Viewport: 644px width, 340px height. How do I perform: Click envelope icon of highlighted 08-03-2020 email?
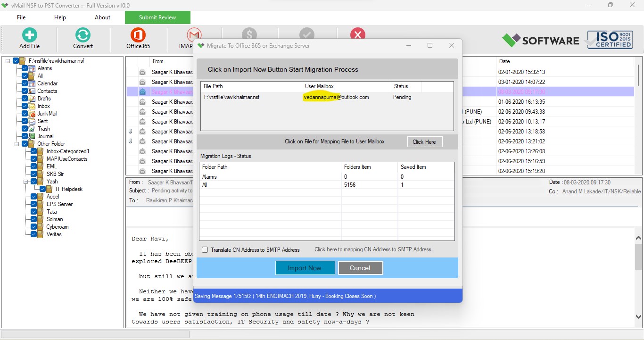click(x=142, y=92)
